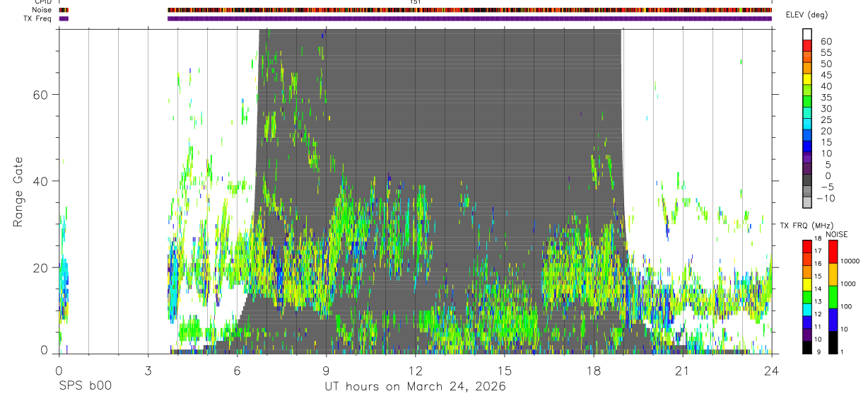Click the '1000' label on NOISE color bar
The width and height of the screenshot is (868, 401).
coord(850,284)
